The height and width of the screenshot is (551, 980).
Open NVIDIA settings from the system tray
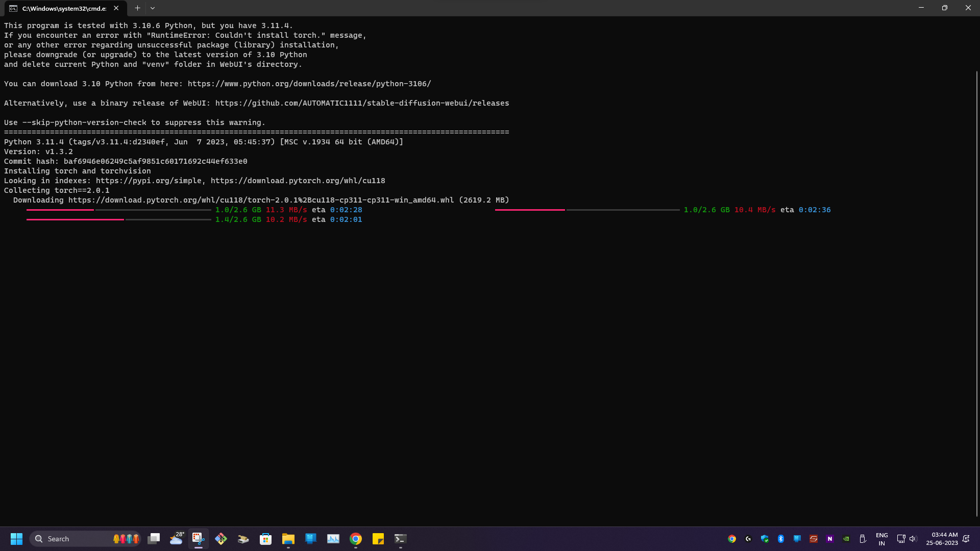(846, 539)
